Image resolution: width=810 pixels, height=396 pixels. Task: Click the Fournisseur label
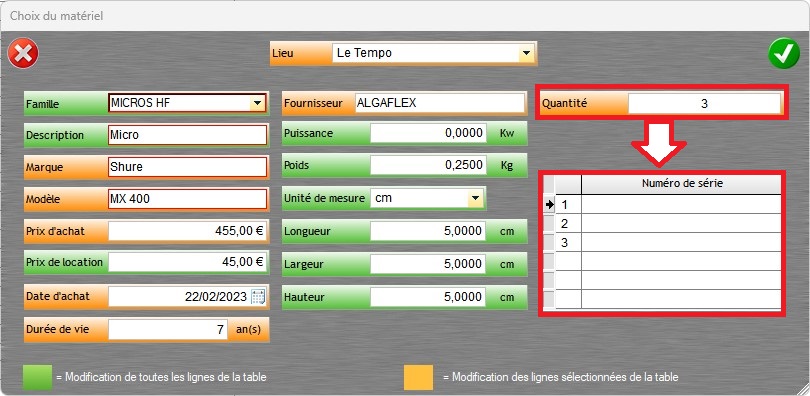click(314, 103)
